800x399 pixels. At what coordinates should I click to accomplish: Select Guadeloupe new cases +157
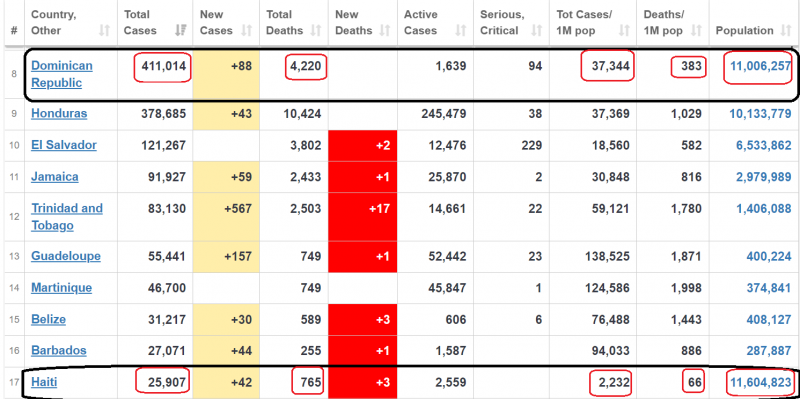[237, 256]
